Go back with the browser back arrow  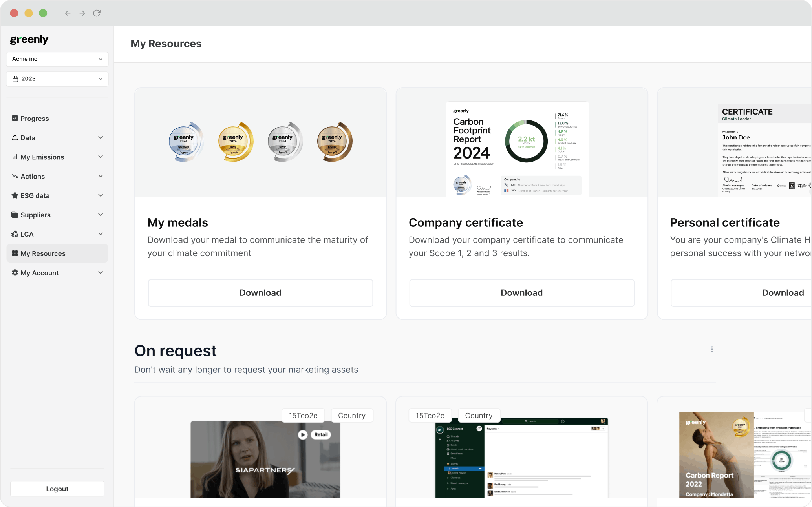pos(68,13)
